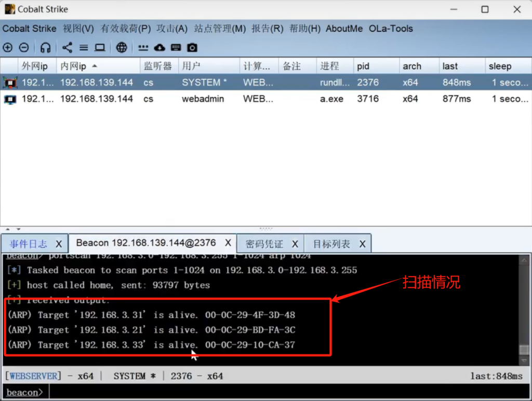
Task: Sort sessions by pid column
Action: pyautogui.click(x=377, y=66)
